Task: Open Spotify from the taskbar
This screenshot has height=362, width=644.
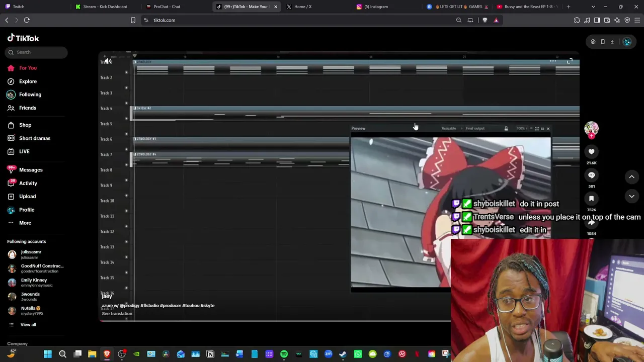Action: (284, 354)
